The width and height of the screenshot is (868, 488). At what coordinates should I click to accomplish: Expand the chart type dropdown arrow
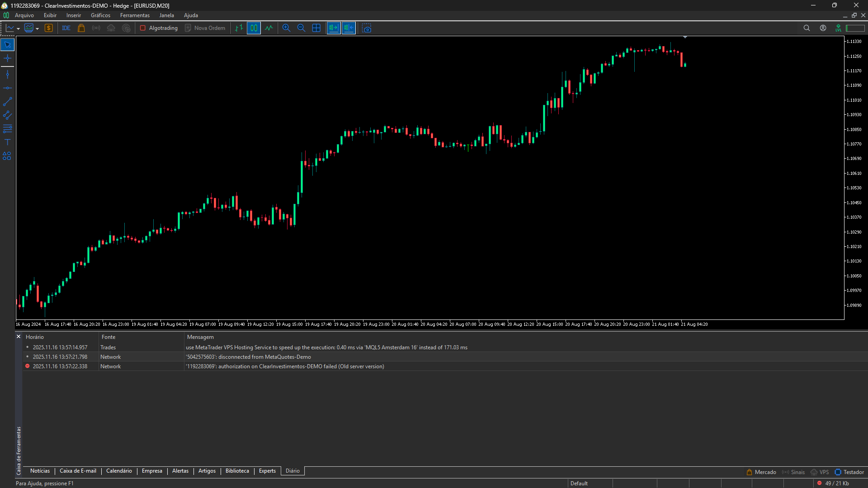click(18, 28)
